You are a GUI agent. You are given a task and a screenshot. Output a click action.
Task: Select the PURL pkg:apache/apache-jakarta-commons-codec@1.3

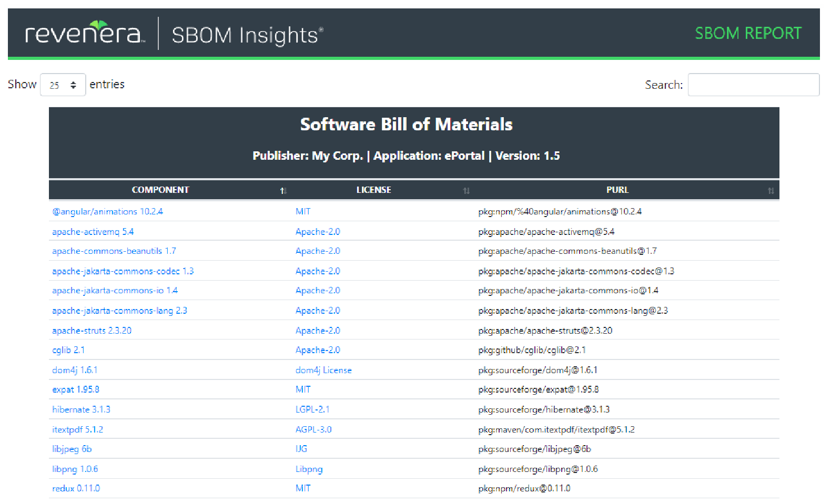pos(576,271)
